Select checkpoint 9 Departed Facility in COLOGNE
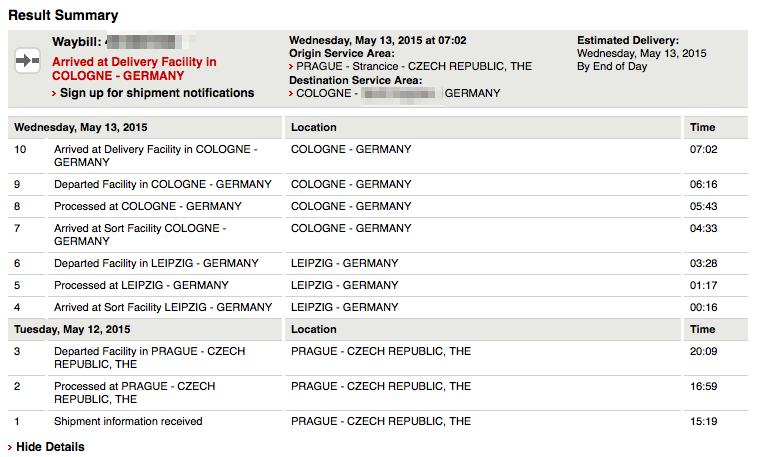Screen dimensions: 779x457 coord(378,184)
